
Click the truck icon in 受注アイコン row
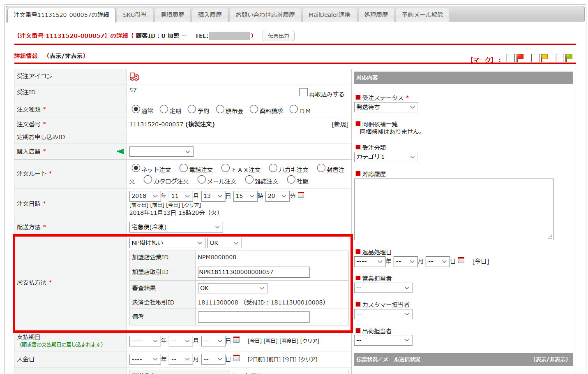pyautogui.click(x=134, y=77)
